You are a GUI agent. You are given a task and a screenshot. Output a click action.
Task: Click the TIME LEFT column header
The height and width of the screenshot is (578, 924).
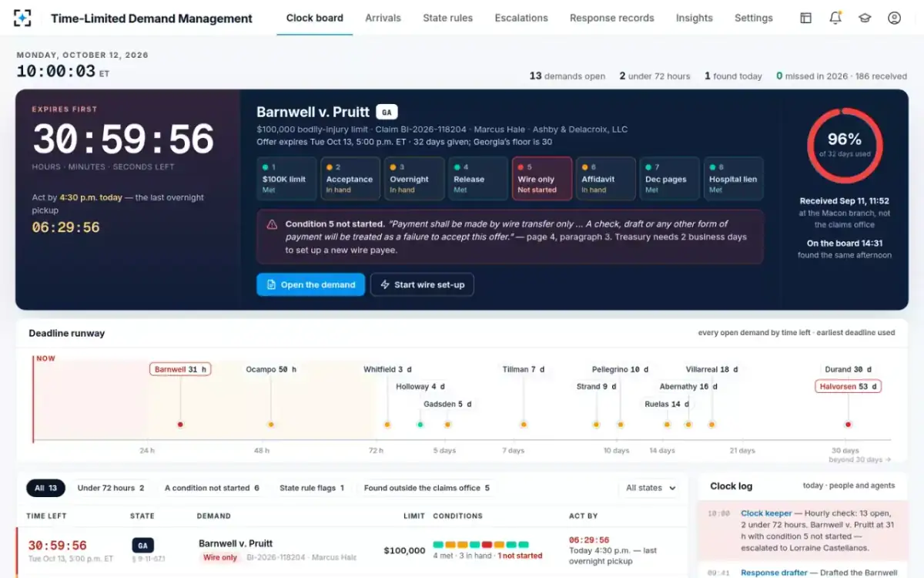[x=46, y=516]
